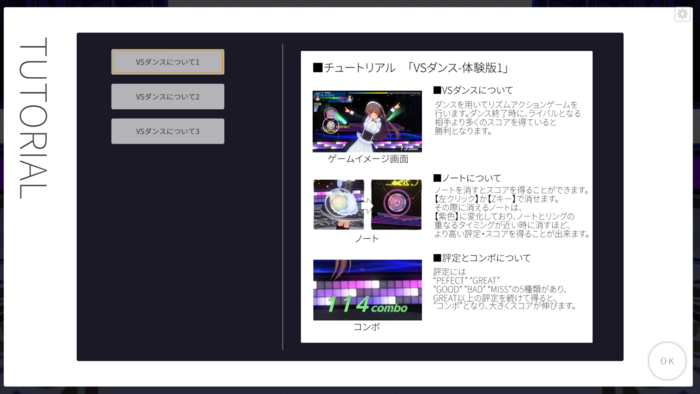
Task: Select the VSダンスについて1 tutorial page
Action: (x=167, y=62)
